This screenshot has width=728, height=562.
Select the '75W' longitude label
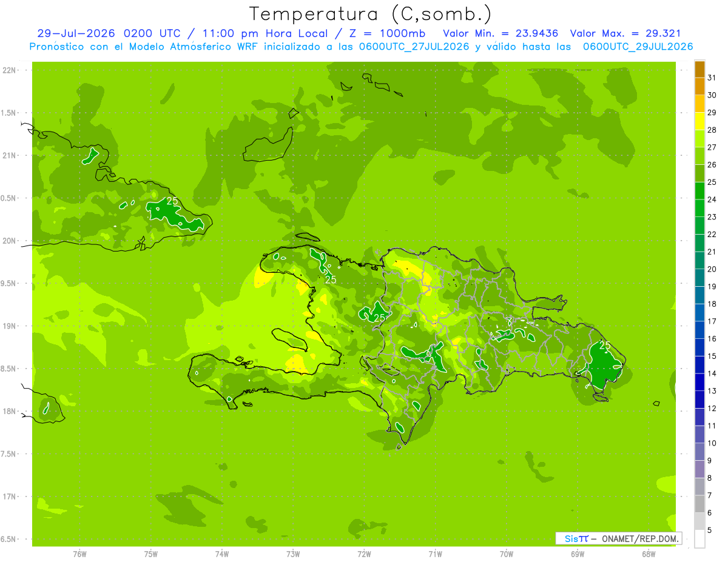(x=151, y=554)
